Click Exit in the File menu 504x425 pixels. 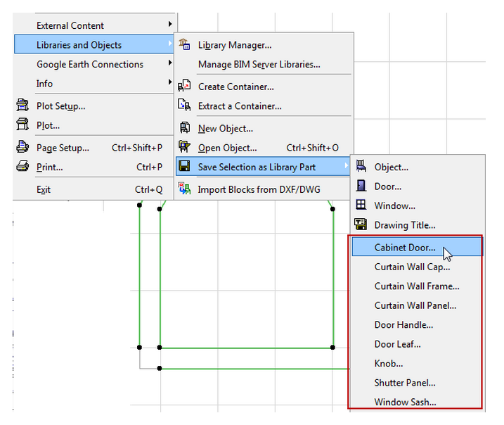(44, 189)
